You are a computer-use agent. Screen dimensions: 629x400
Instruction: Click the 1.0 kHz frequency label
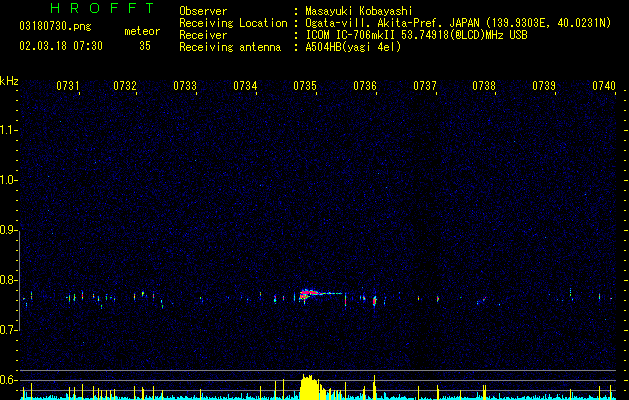9,180
